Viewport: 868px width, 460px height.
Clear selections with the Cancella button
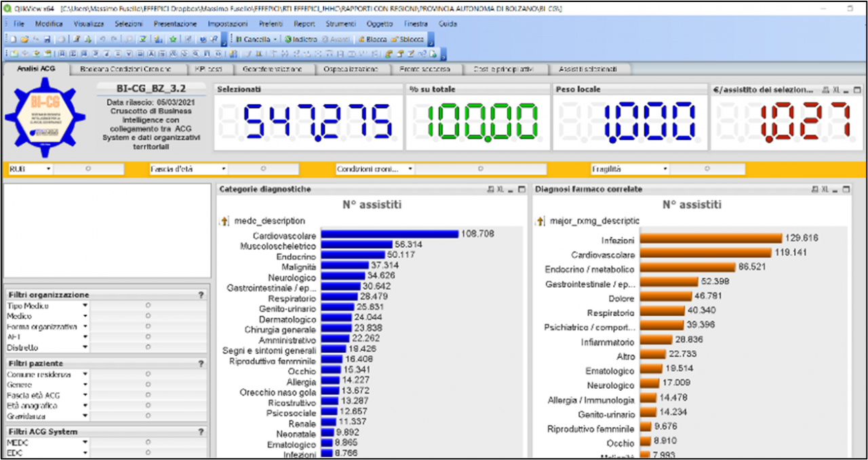pos(252,39)
